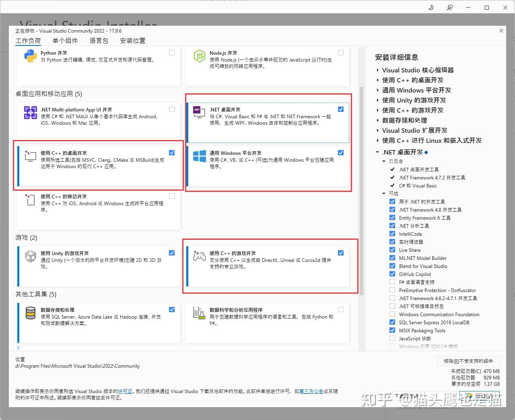This screenshot has height=420, width=515.
Task: Select the 使用 C++ 的桌面开发 workload icon
Action: pyautogui.click(x=30, y=156)
